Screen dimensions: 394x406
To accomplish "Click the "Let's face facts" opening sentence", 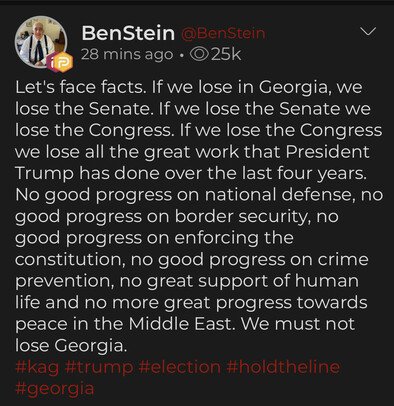I will click(81, 87).
